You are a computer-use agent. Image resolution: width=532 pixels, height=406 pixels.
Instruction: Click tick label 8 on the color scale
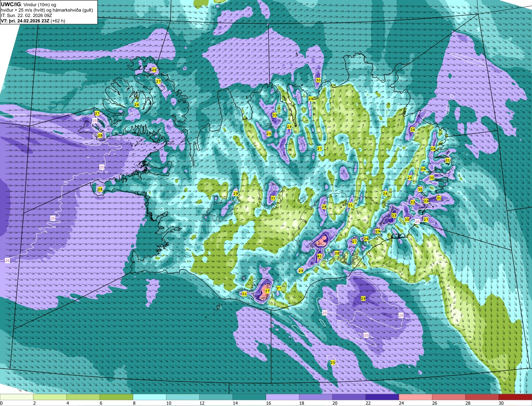pos(134,403)
